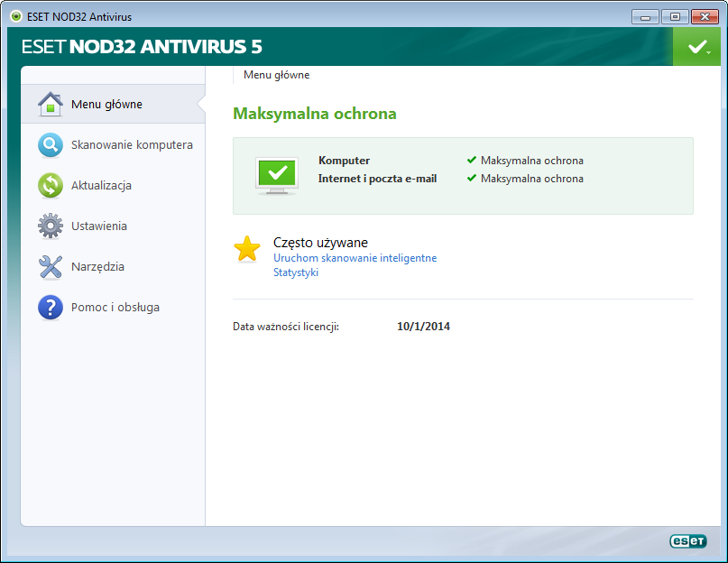Click the Menu główne house icon

(x=51, y=104)
